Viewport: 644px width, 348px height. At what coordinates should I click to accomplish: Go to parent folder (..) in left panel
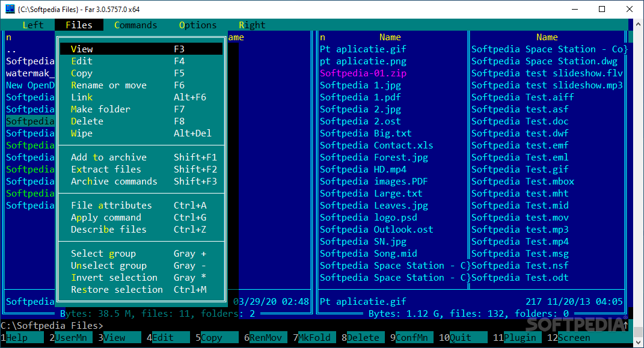(11, 50)
